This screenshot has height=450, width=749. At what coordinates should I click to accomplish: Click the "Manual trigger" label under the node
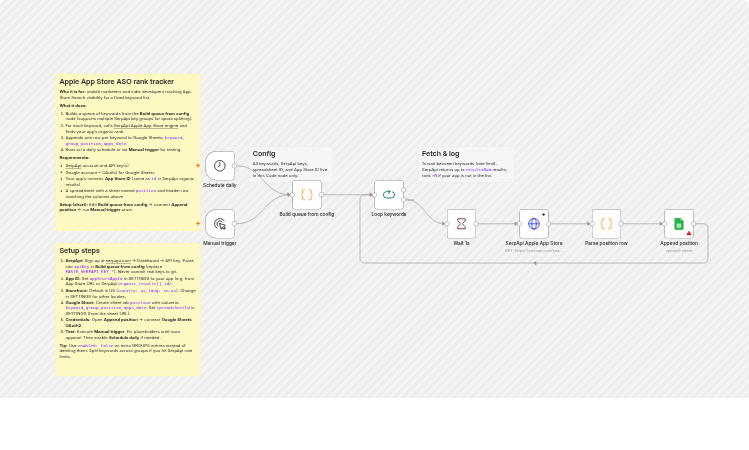coord(220,243)
